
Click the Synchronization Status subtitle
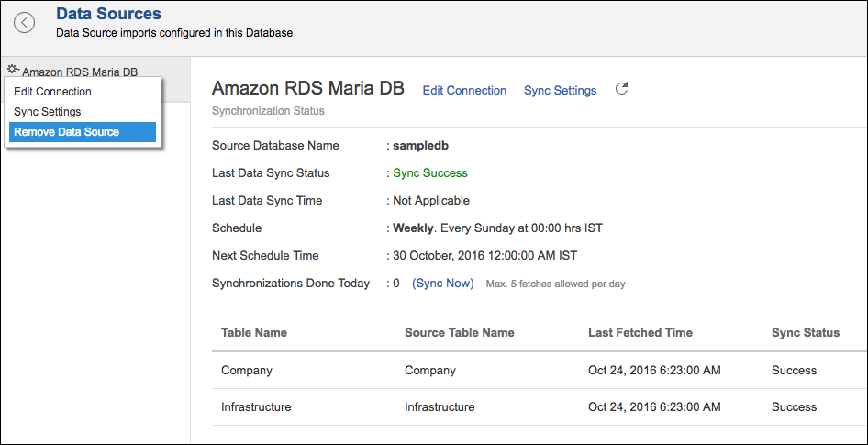(x=268, y=111)
